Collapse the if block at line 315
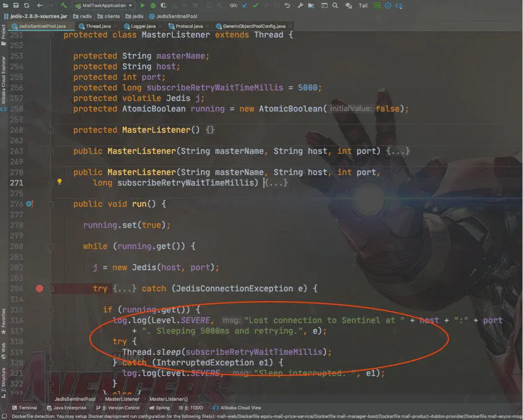This screenshot has width=523, height=420. click(51, 310)
